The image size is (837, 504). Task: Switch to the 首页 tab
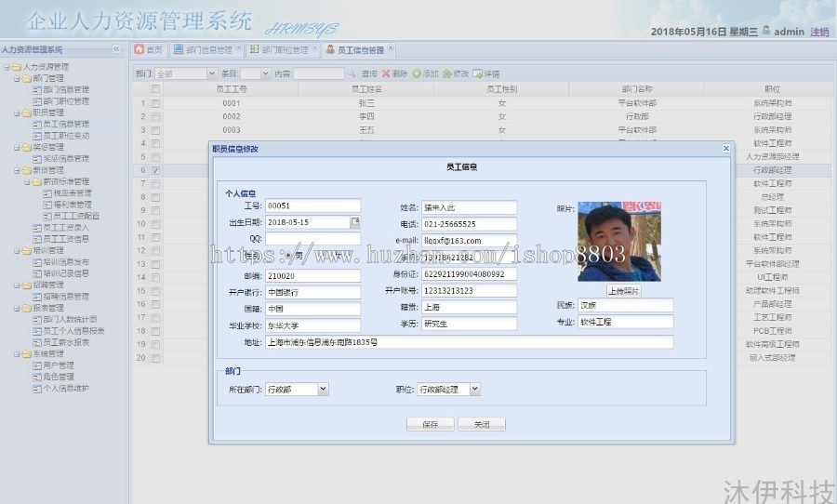pos(149,49)
